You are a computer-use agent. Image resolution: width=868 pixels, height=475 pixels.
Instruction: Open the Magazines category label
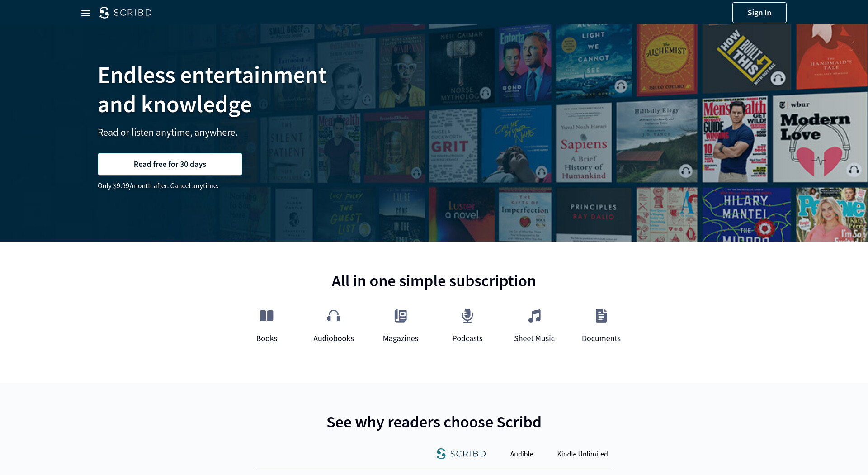401,338
